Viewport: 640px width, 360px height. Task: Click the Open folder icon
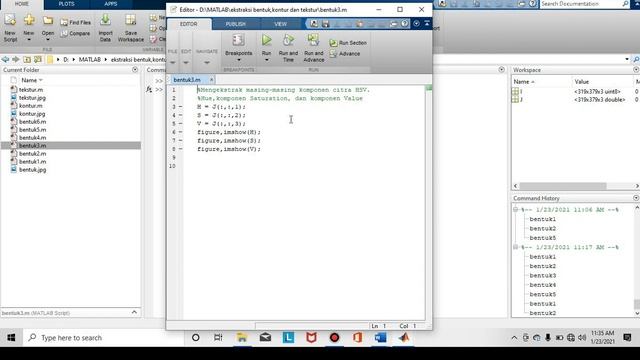[48, 20]
